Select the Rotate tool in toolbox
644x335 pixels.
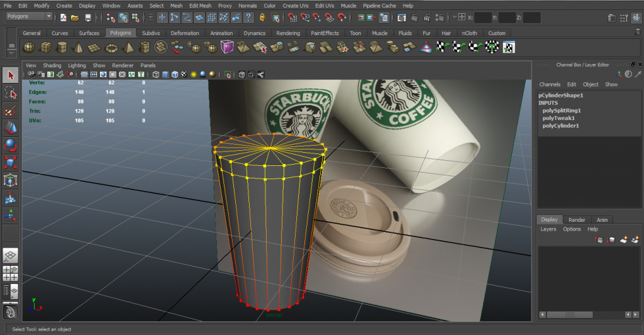pos(11,145)
